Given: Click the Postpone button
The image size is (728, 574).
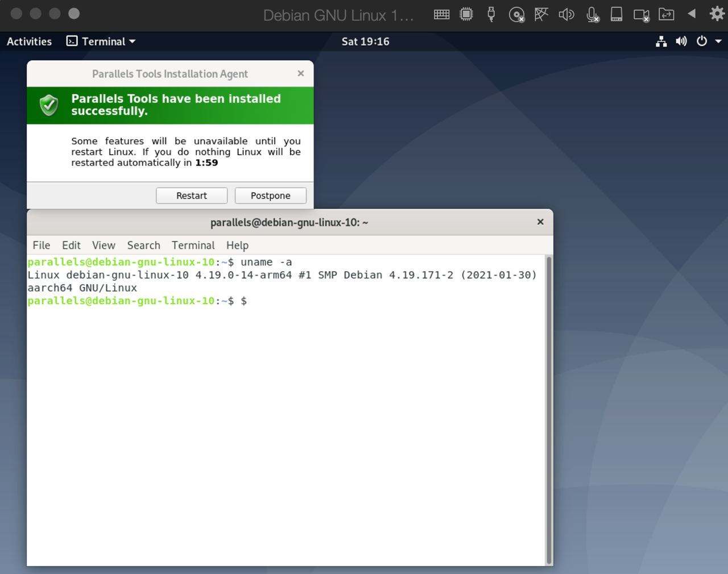Looking at the screenshot, I should (271, 196).
